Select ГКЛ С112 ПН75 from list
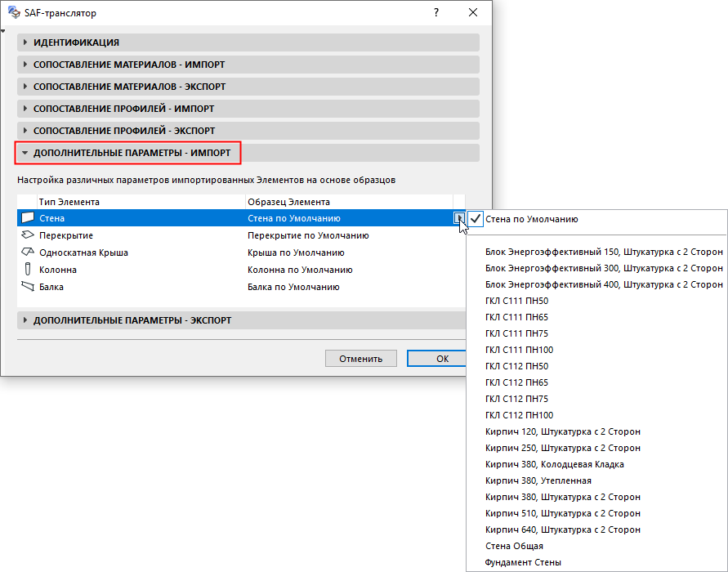Image resolution: width=728 pixels, height=572 pixels. click(x=597, y=399)
